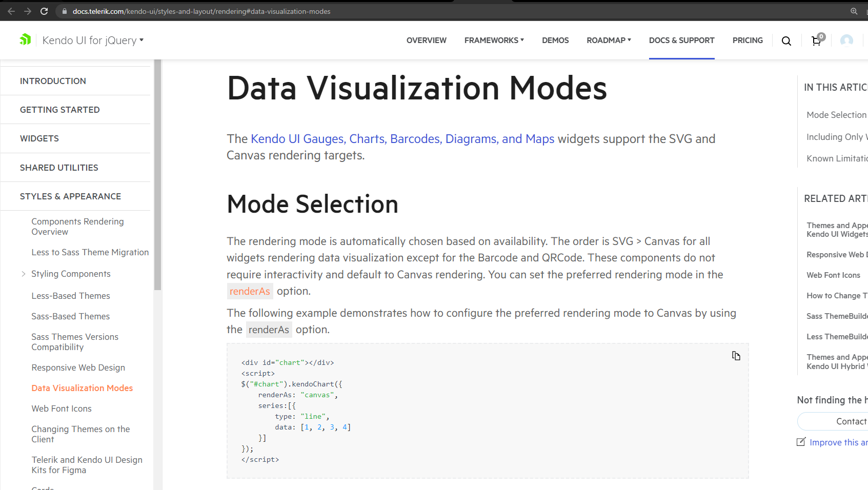Open Less to Sass Theme Migration page
The height and width of the screenshot is (490, 868).
click(90, 252)
